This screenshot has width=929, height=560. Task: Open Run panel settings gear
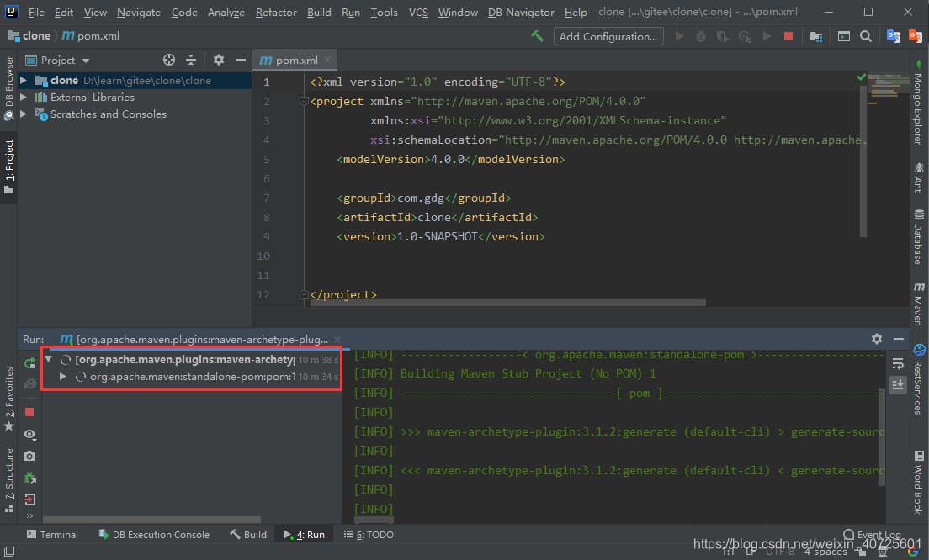[877, 339]
